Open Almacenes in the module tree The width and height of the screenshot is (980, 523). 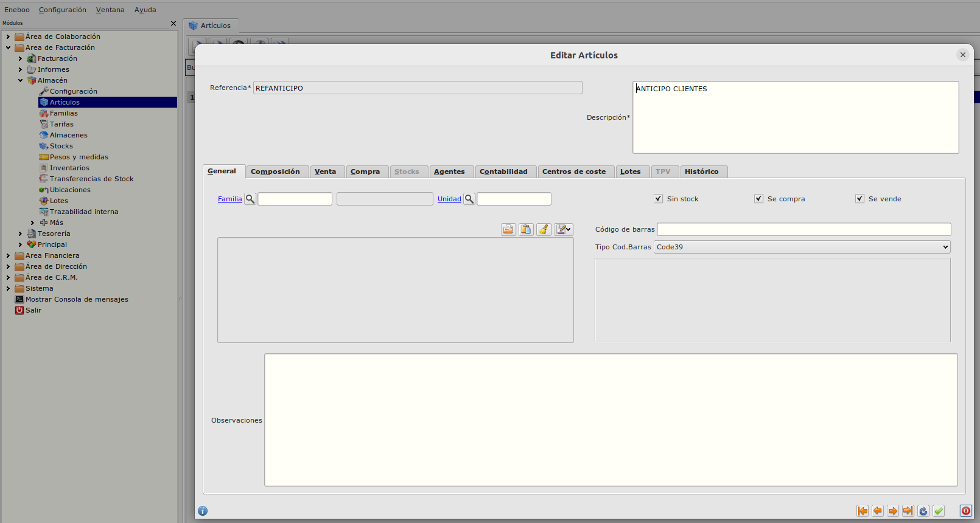click(69, 135)
